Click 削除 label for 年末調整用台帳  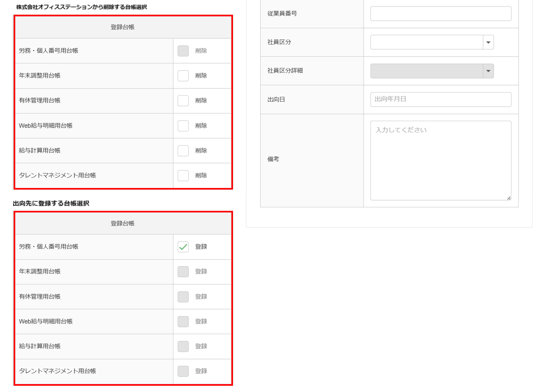[x=201, y=76]
